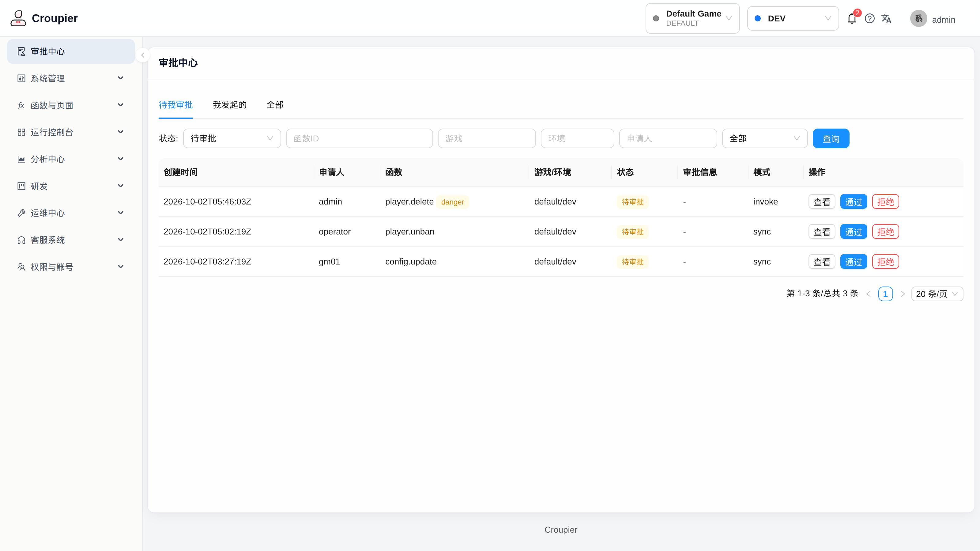The image size is (980, 551).
Task: Switch to the 待我审批 tab
Action: point(176,105)
